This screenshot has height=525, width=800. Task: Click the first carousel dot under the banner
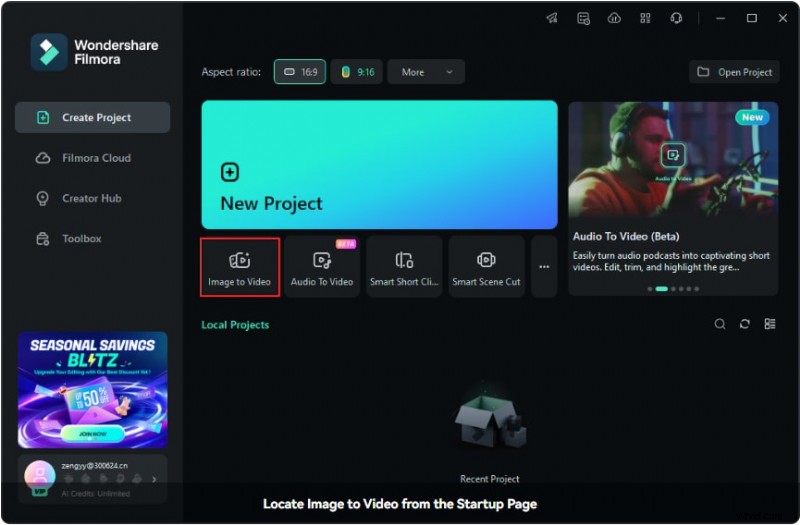(x=649, y=289)
